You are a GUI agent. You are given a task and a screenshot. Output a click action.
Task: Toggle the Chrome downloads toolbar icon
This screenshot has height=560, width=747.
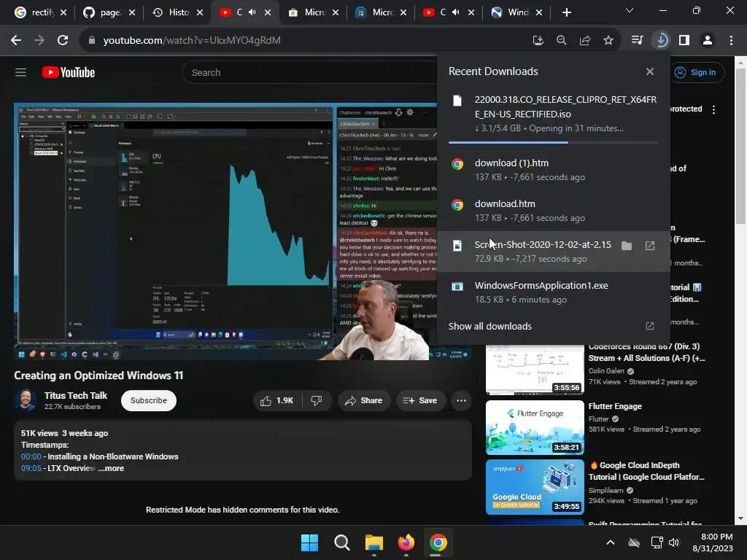(661, 41)
